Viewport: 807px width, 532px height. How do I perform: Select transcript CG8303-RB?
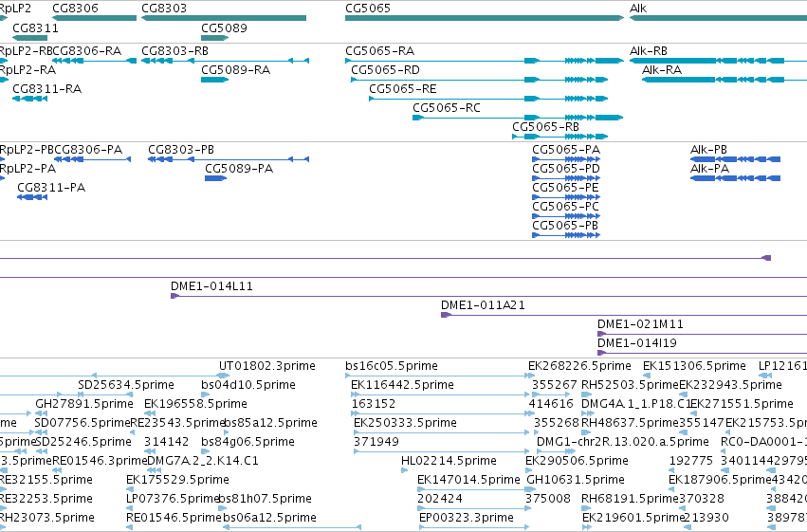(x=226, y=61)
